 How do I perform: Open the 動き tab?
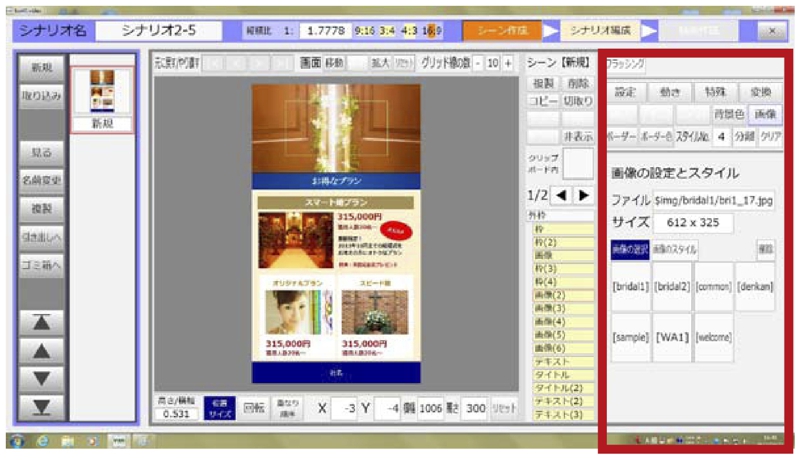[x=670, y=92]
